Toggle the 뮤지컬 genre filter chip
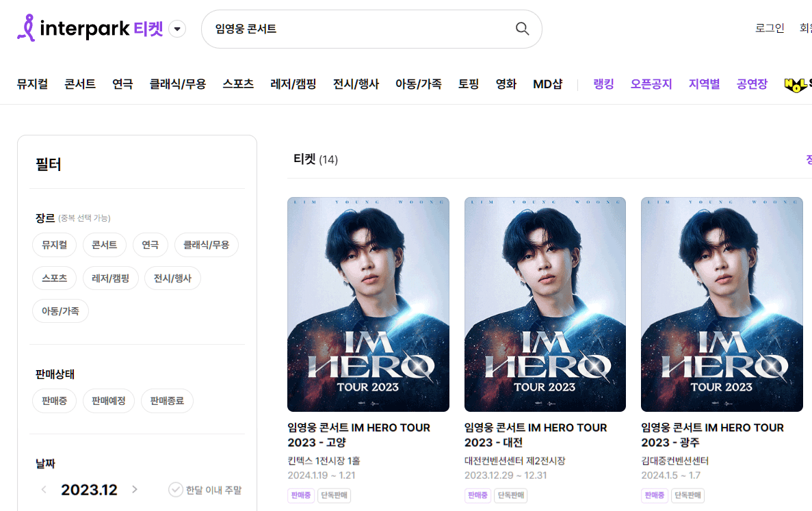The image size is (812, 511). pos(54,244)
